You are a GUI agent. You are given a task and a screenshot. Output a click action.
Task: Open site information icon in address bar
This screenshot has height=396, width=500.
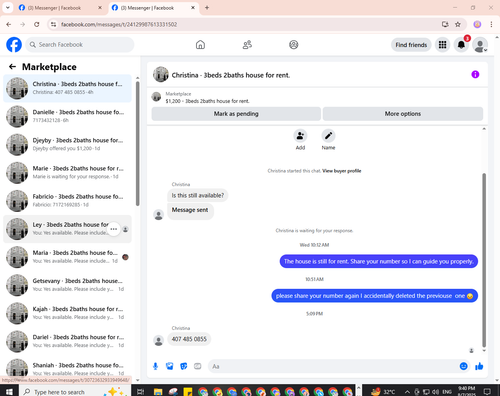point(53,24)
